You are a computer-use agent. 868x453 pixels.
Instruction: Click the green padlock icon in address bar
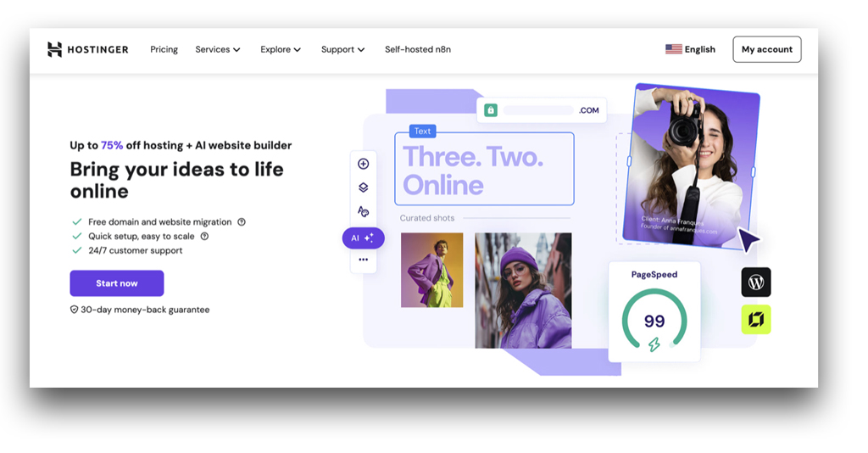[x=491, y=110]
